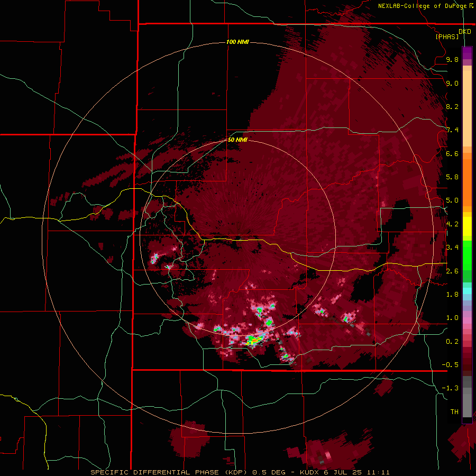Click the '-1.3' color scale value
476x476 pixels.
coord(450,388)
